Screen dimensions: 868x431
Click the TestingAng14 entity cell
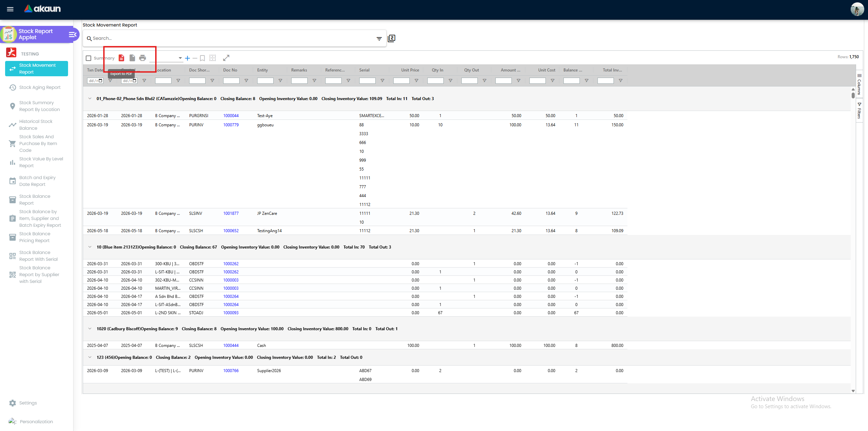point(269,231)
